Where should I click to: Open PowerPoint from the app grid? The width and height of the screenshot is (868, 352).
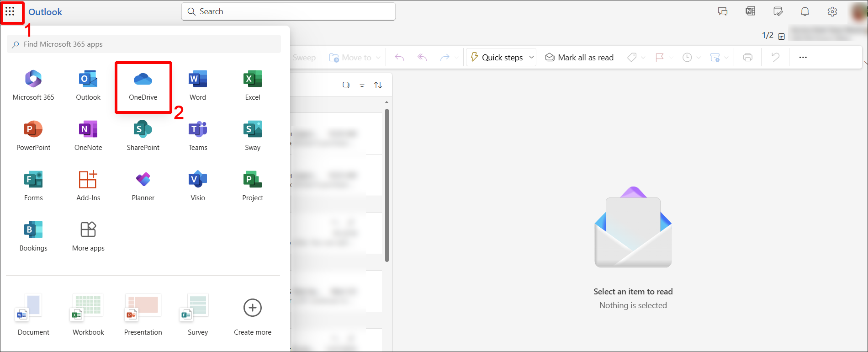[x=33, y=136]
